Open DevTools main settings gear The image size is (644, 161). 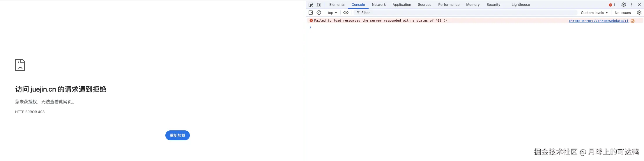(623, 5)
